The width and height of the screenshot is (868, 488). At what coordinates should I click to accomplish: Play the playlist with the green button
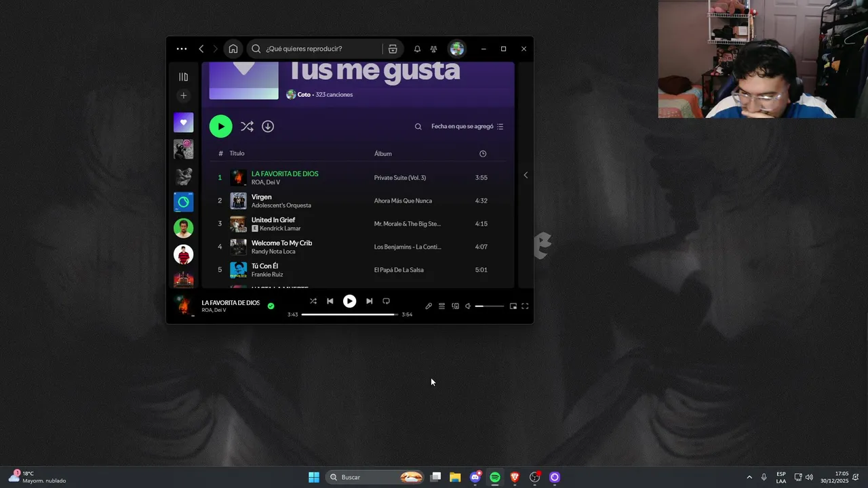[220, 126]
